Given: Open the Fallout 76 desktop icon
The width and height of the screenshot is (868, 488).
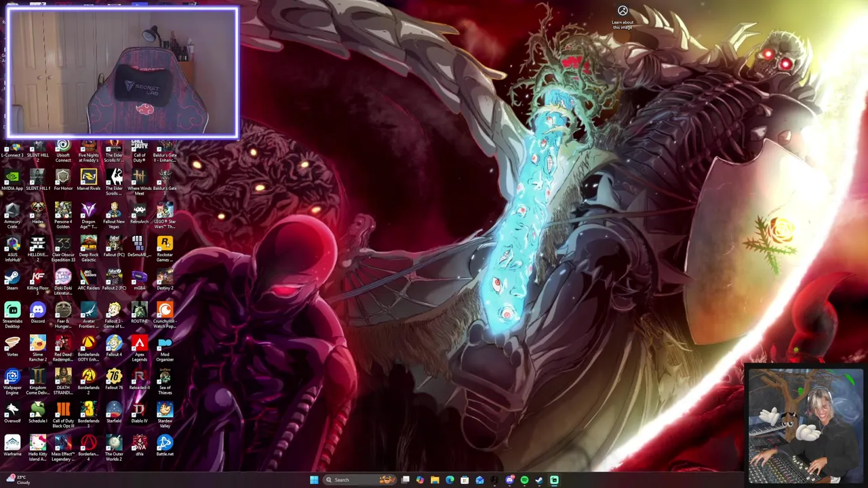Looking at the screenshot, I should pyautogui.click(x=114, y=380).
